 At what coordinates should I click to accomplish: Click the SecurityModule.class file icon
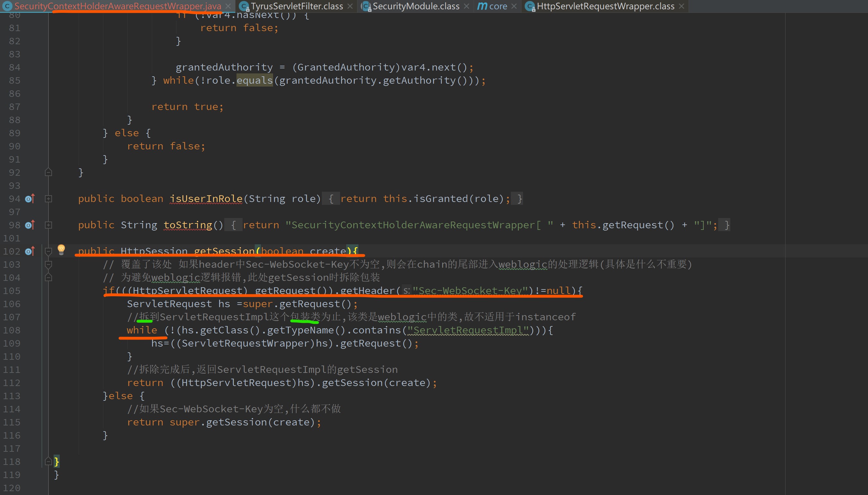point(366,6)
